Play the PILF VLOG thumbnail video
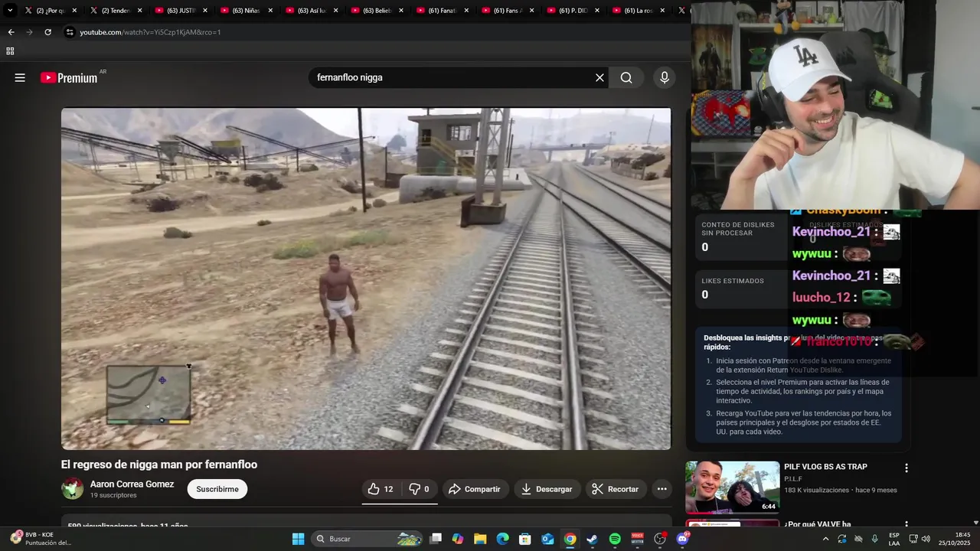Viewport: 980px width, 551px height. point(732,487)
